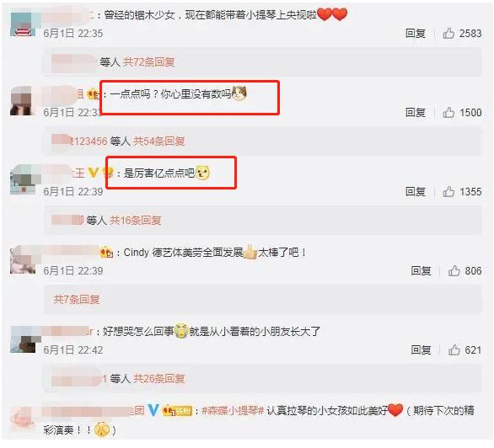This screenshot has height=448, width=494.
Task: Click 回复 next to 806 likes
Action: 421,271
